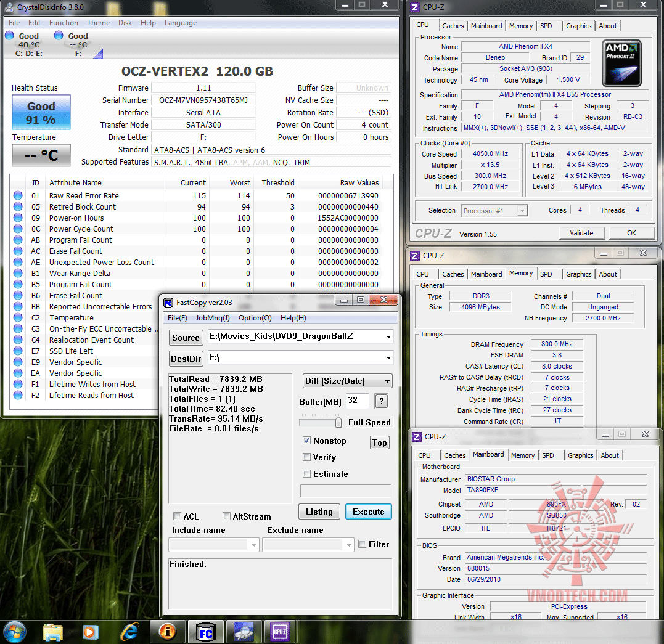This screenshot has width=664, height=644.
Task: Expand the Source path dropdown
Action: 388,337
